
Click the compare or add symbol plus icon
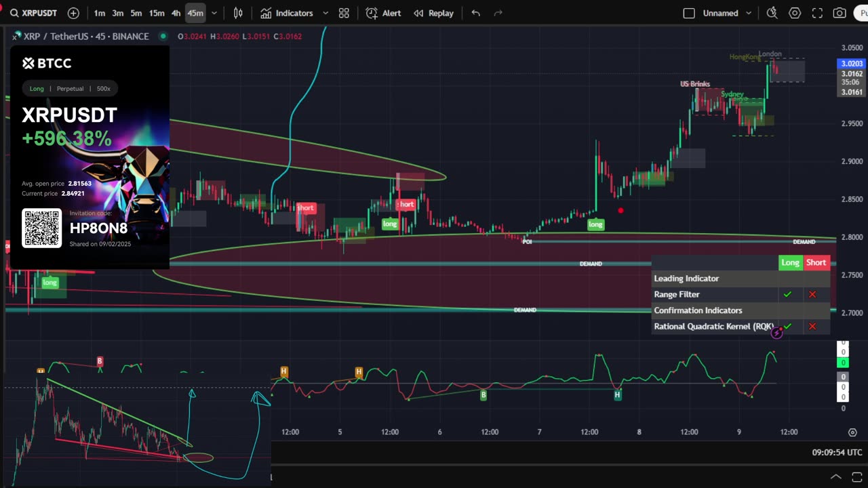73,13
